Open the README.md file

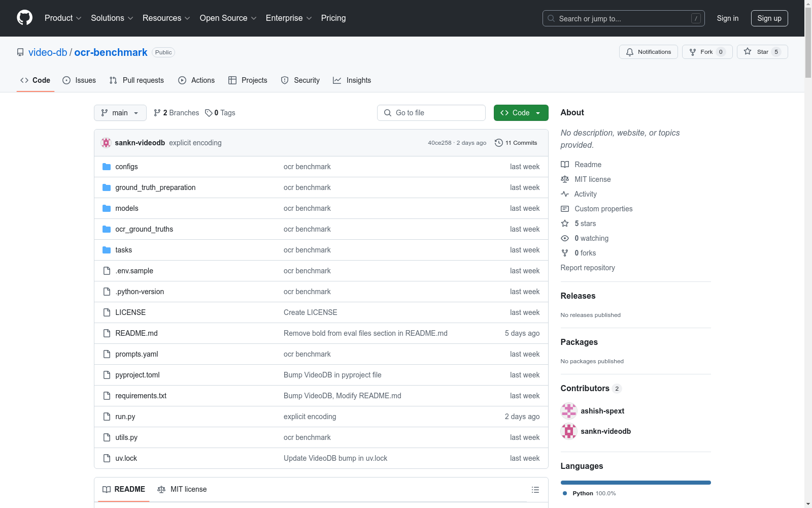tap(137, 333)
